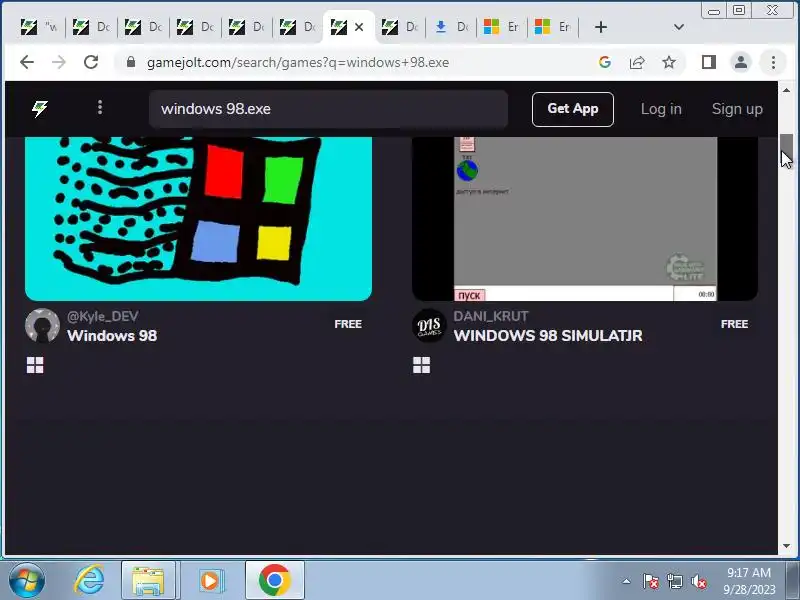
Task: Open the Windows 98 game thumbnail by Kyle_DEV
Action: pyautogui.click(x=198, y=218)
